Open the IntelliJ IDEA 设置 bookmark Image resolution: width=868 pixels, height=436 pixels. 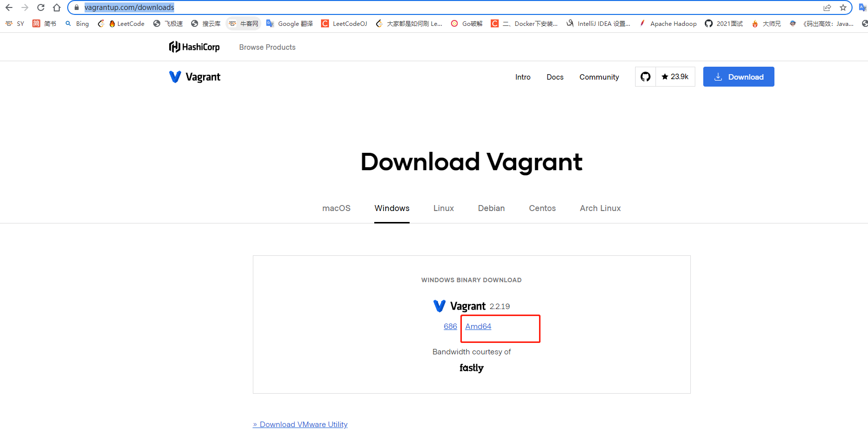point(598,23)
